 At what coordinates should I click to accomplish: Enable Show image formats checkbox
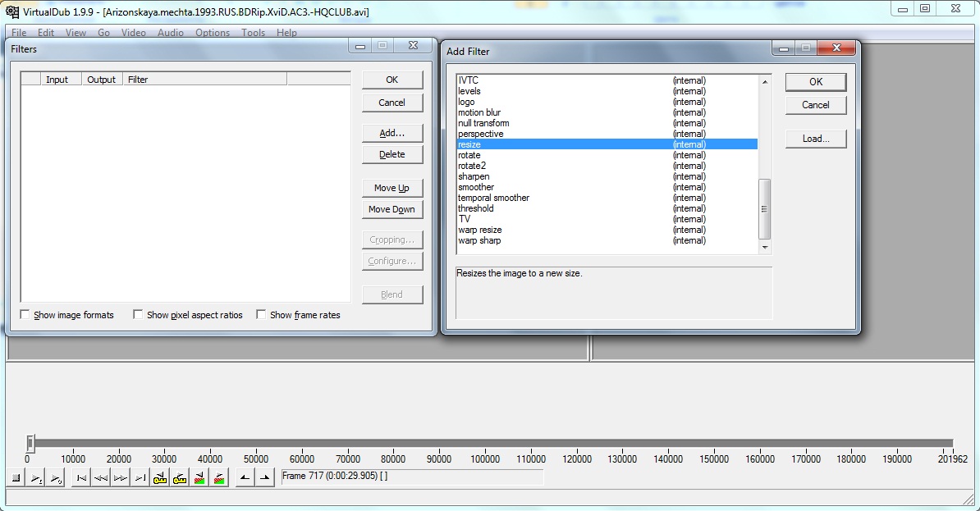point(25,315)
